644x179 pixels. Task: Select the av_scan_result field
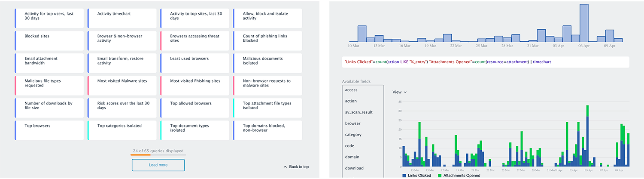tap(363, 112)
